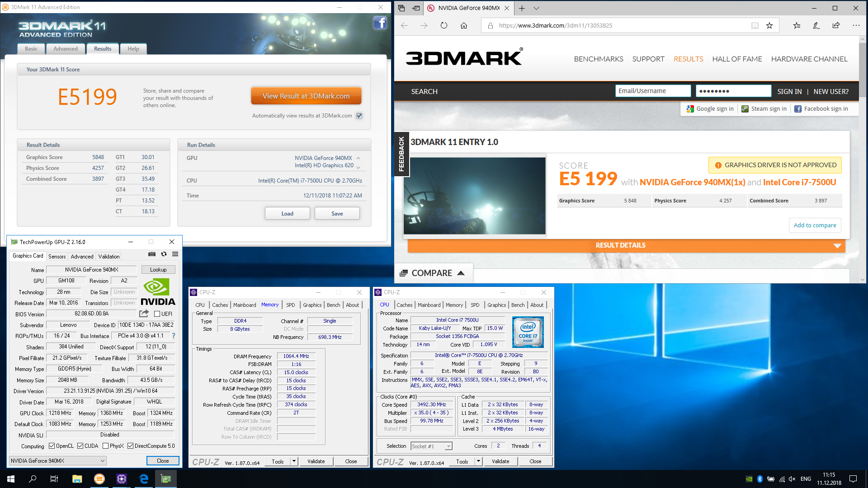Click the BIOS export share icon in GPU-Z

coord(144,314)
